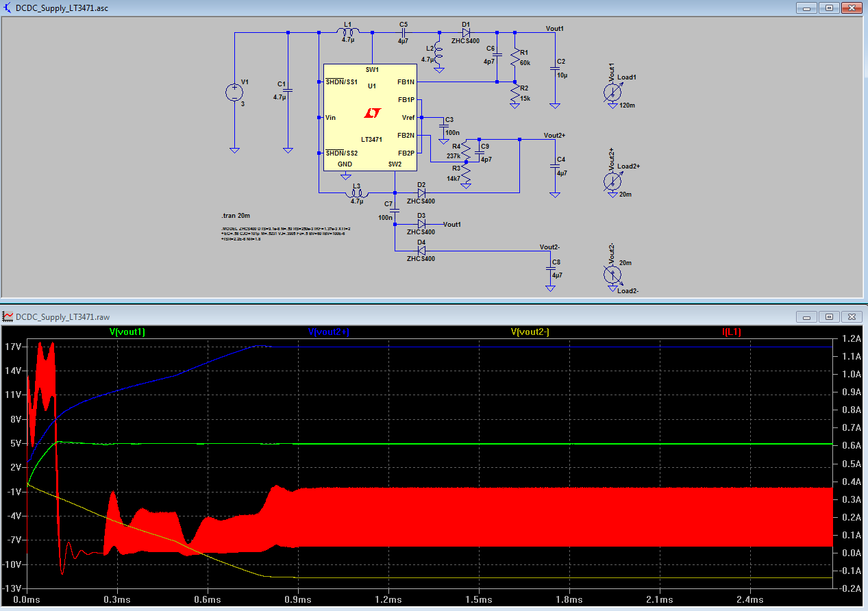868x611 pixels.
Task: Click the Vout1 net label near C2
Action: 555,28
